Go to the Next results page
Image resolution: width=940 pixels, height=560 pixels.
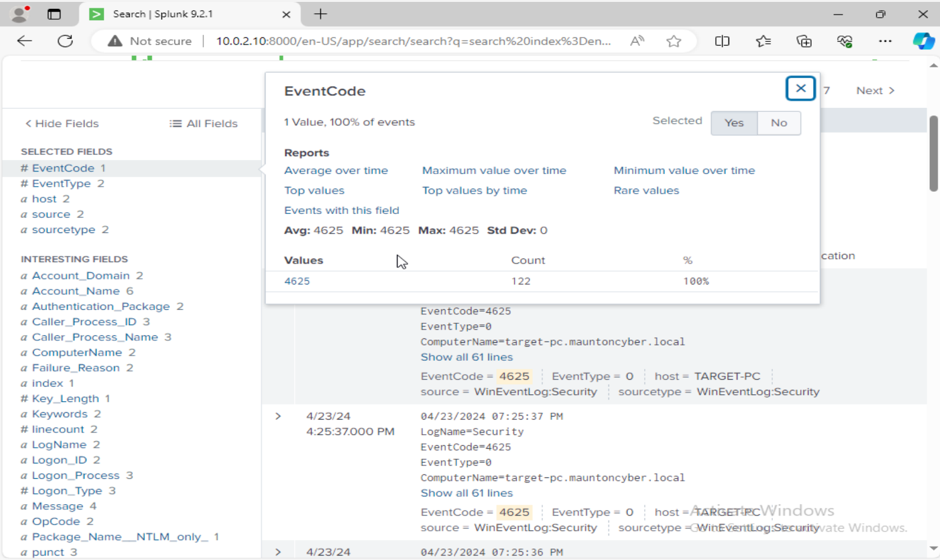coord(875,90)
